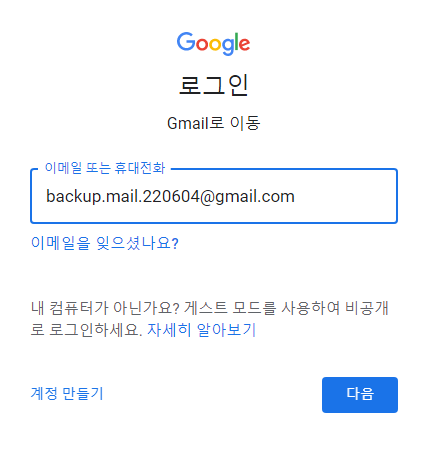The width and height of the screenshot is (425, 474).
Task: Click the 게스트 모드 words in the notice
Action: tap(230, 308)
